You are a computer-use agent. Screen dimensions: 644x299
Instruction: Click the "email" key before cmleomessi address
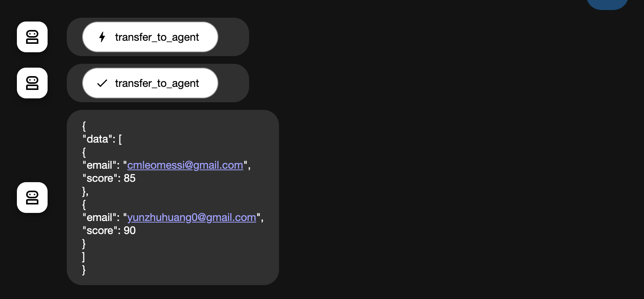[99, 165]
